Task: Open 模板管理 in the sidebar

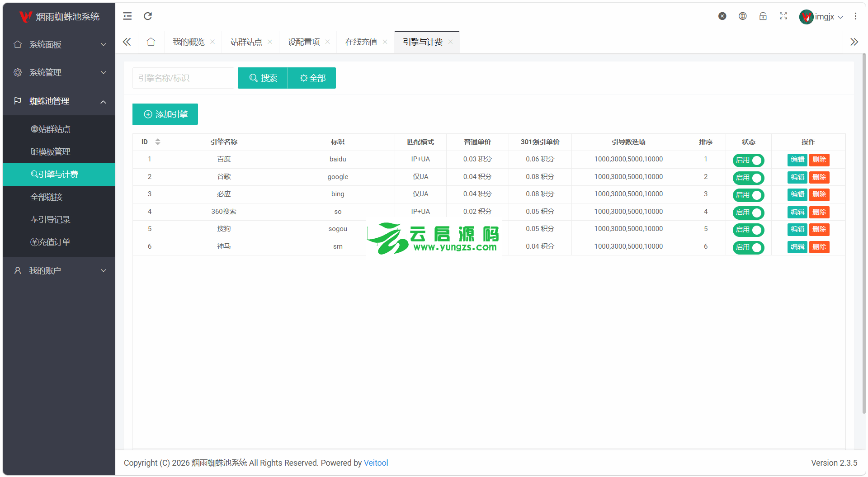Action: pos(59,152)
